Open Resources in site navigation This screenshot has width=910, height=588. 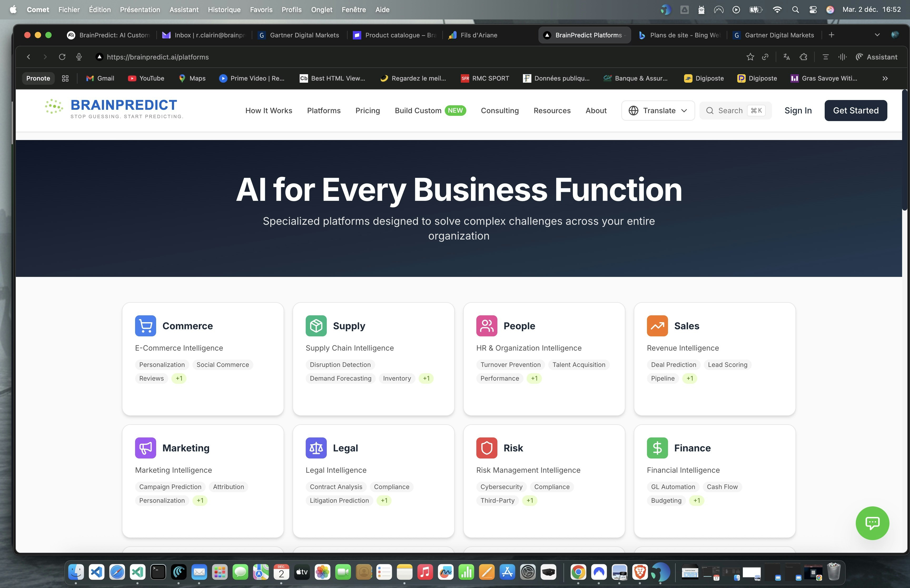(x=552, y=110)
